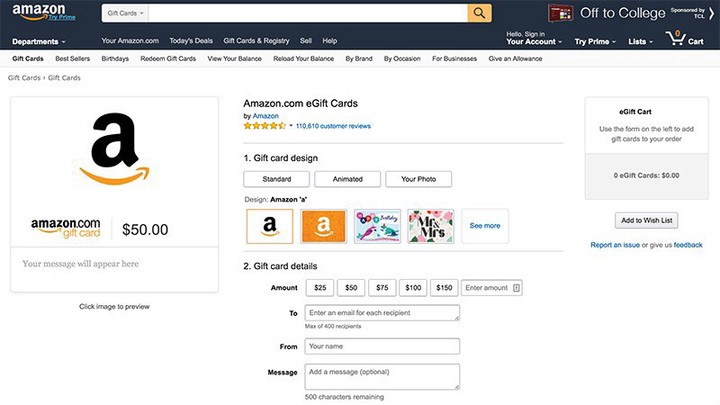This screenshot has width=720, height=405.
Task: Expand the Departments menu
Action: point(39,42)
